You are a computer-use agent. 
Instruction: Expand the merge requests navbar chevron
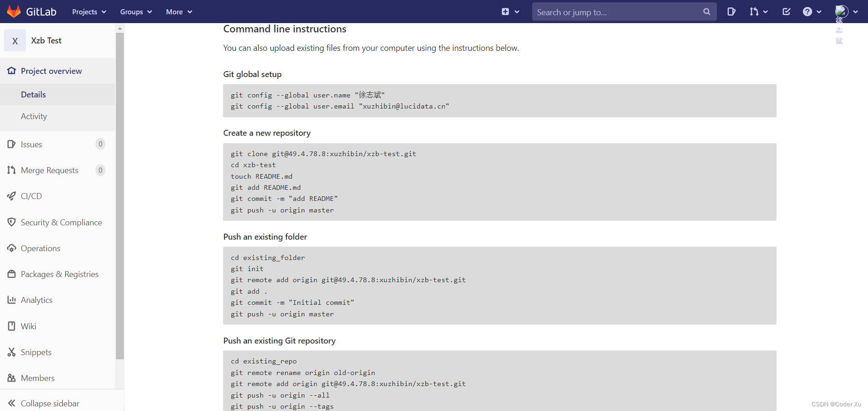point(765,12)
